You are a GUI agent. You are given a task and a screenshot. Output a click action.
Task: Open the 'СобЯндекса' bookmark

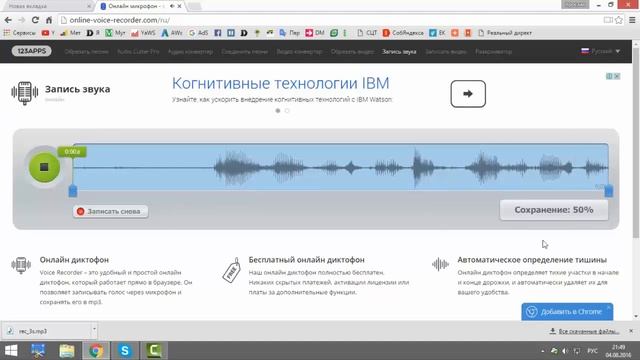403,33
